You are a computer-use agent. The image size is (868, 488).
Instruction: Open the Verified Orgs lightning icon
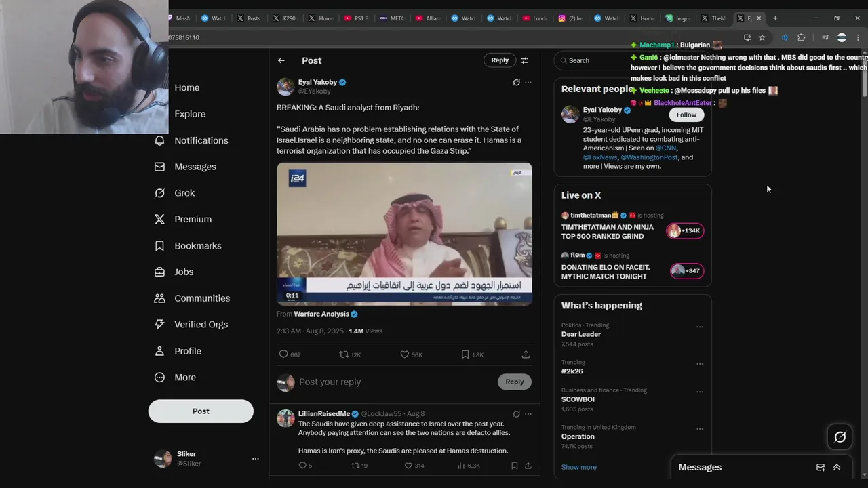pos(159,325)
